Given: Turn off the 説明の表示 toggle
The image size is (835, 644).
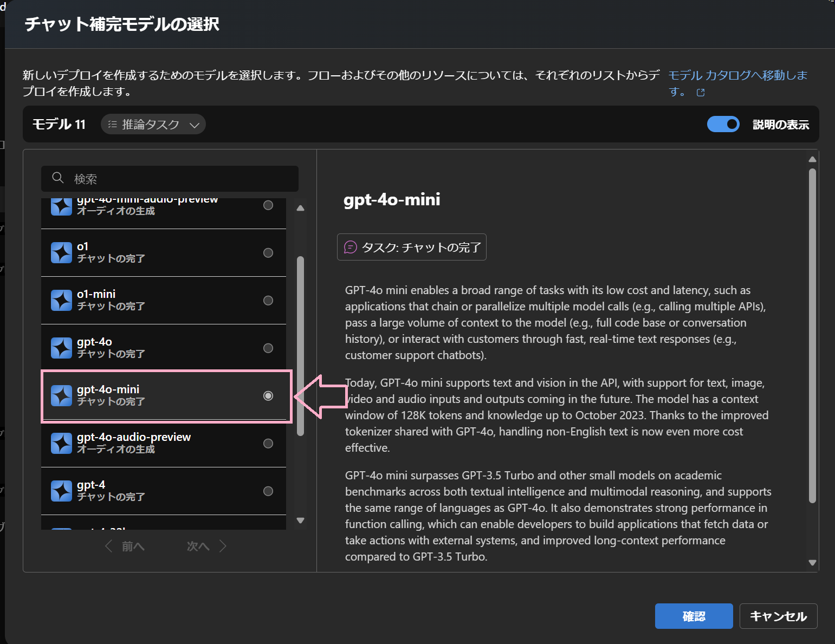Looking at the screenshot, I should point(723,124).
